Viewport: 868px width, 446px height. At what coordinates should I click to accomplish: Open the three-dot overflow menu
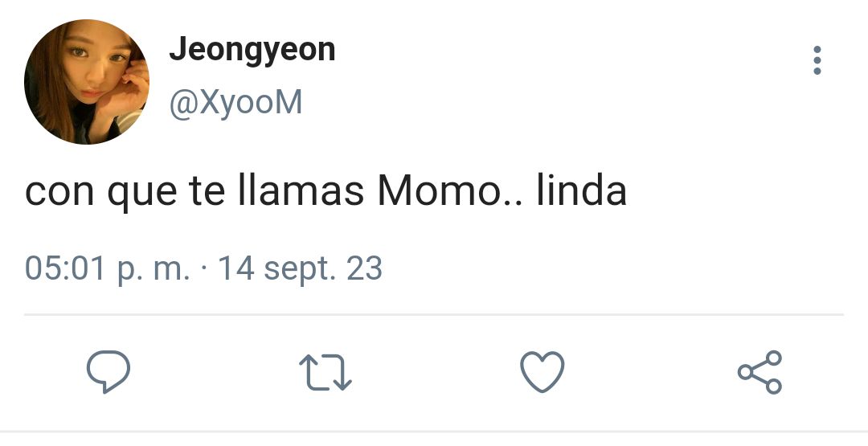tap(817, 60)
